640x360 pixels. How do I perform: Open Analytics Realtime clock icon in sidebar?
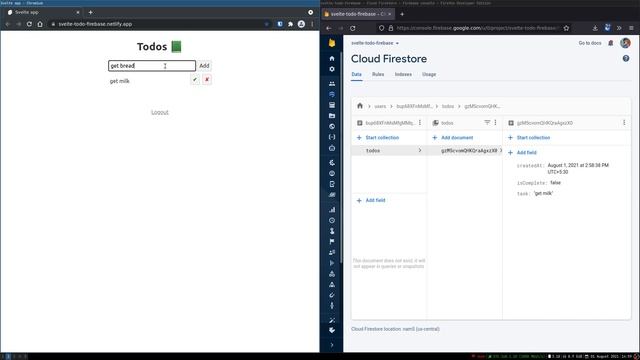pos(332,220)
